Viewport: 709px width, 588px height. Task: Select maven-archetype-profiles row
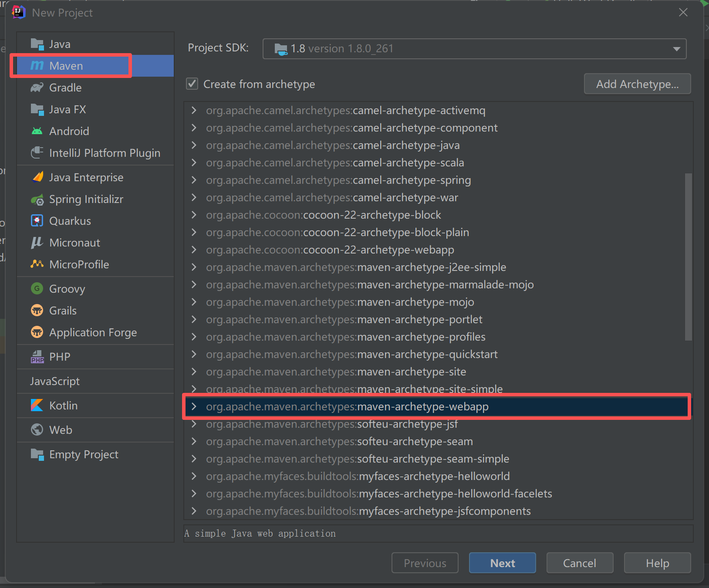438,337
